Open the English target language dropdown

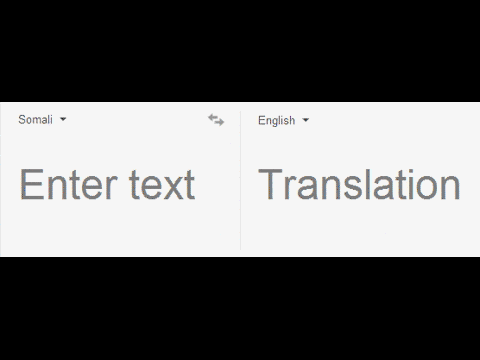[x=283, y=120]
